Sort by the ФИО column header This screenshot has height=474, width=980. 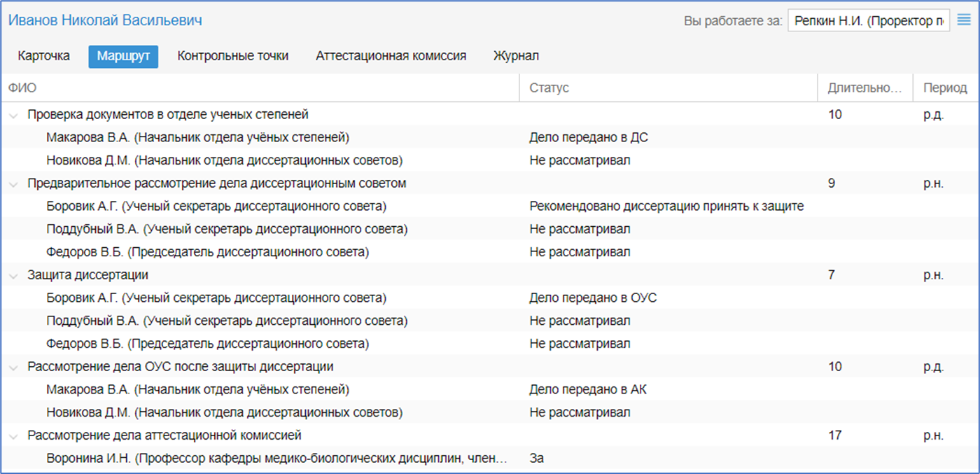point(22,88)
